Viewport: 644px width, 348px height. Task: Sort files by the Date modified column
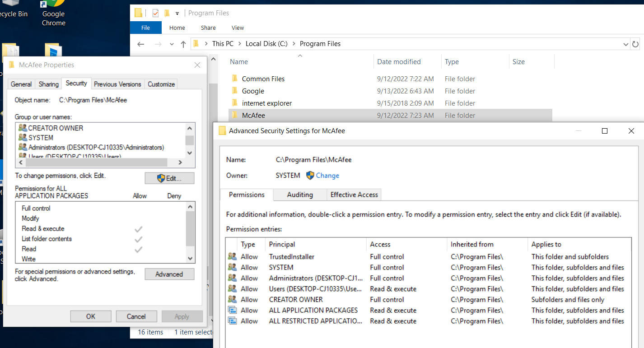click(x=398, y=61)
